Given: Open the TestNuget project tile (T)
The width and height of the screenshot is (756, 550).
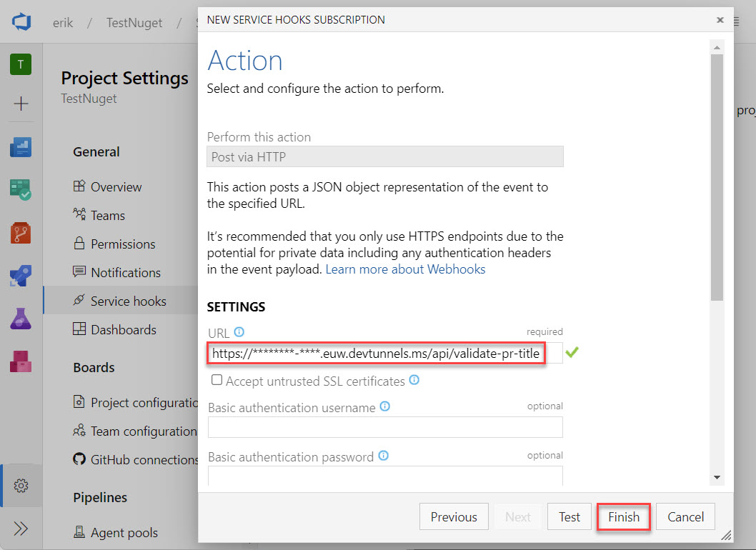Looking at the screenshot, I should coord(21,64).
